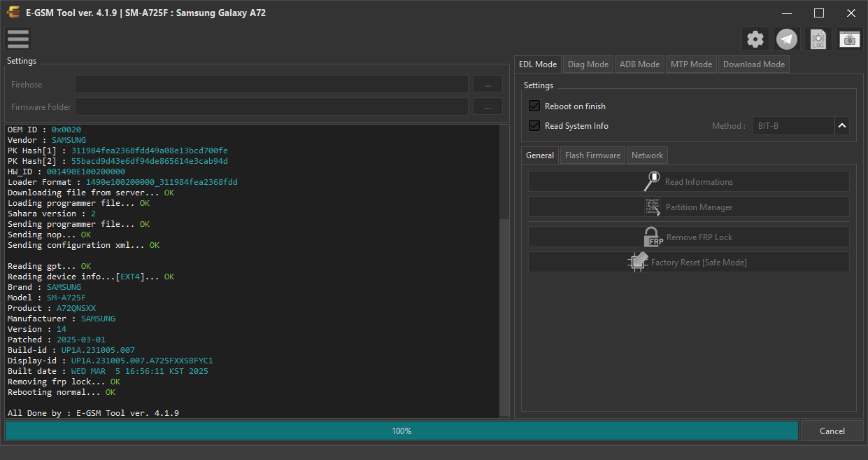Open the LOG file icon
Viewport: 868px width, 460px height.
click(x=818, y=39)
